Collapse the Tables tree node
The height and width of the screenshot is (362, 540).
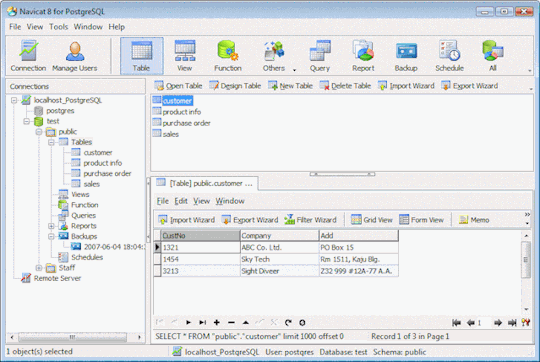point(51,142)
